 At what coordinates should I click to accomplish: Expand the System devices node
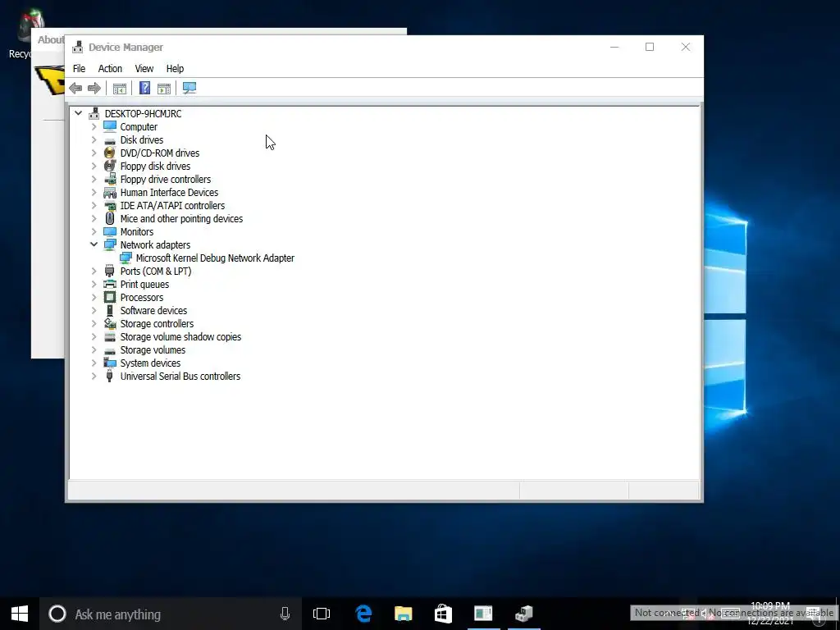[94, 363]
